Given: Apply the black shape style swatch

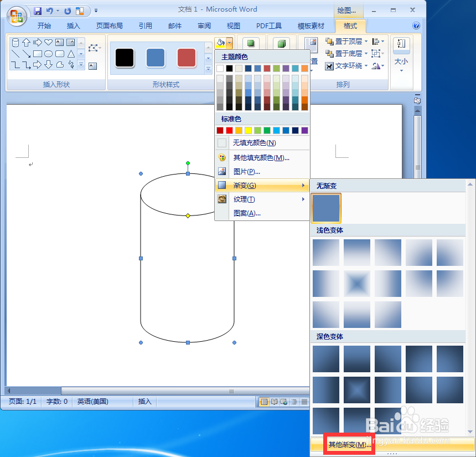Looking at the screenshot, I should [125, 58].
